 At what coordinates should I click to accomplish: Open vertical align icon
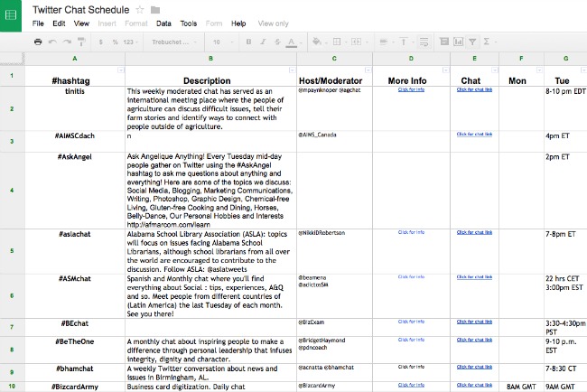pyautogui.click(x=404, y=42)
